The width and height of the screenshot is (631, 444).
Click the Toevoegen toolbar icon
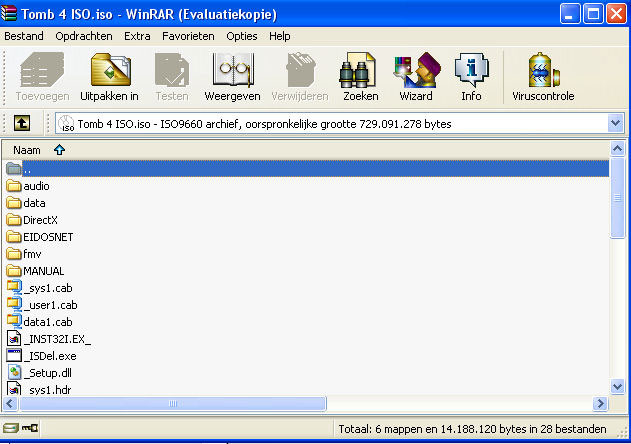pos(42,70)
